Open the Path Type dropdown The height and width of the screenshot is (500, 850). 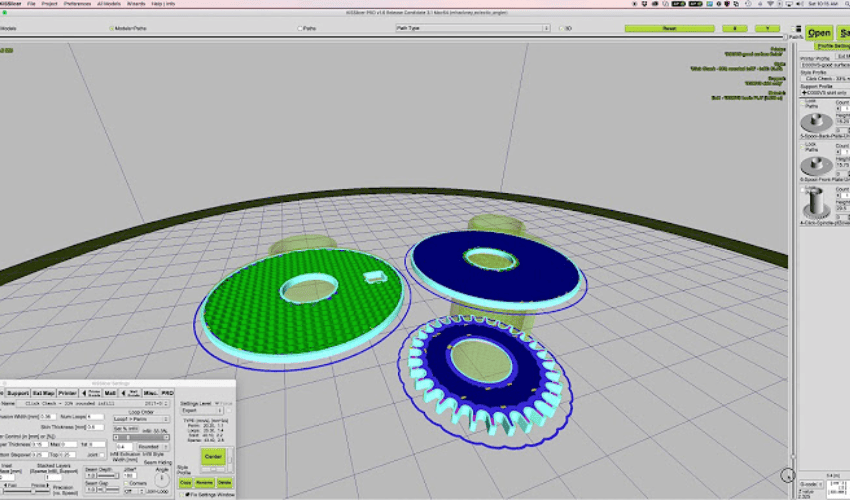coord(473,28)
